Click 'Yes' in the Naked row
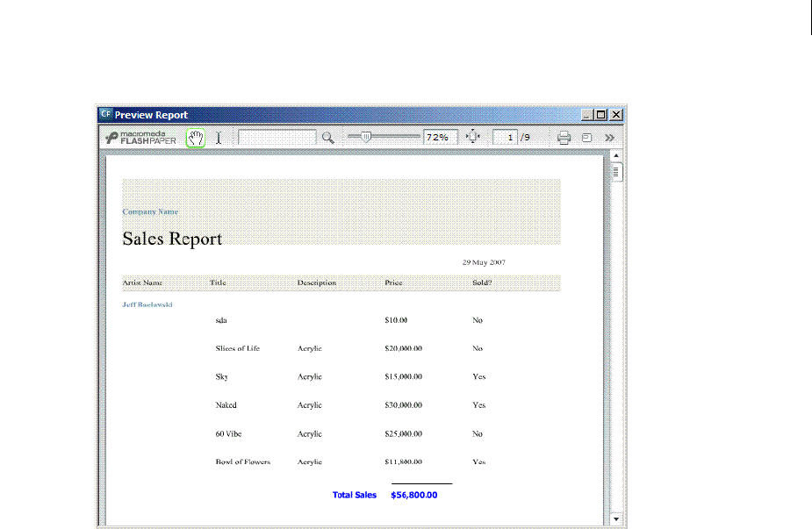 pos(479,405)
